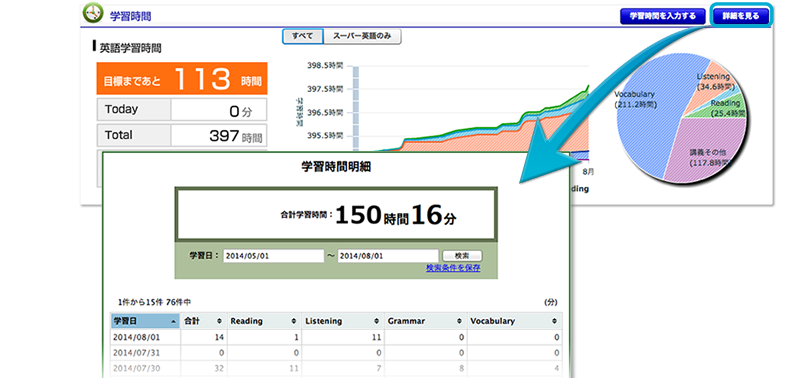Open 学習時間を入力する button
This screenshot has width=800, height=378.
[663, 16]
